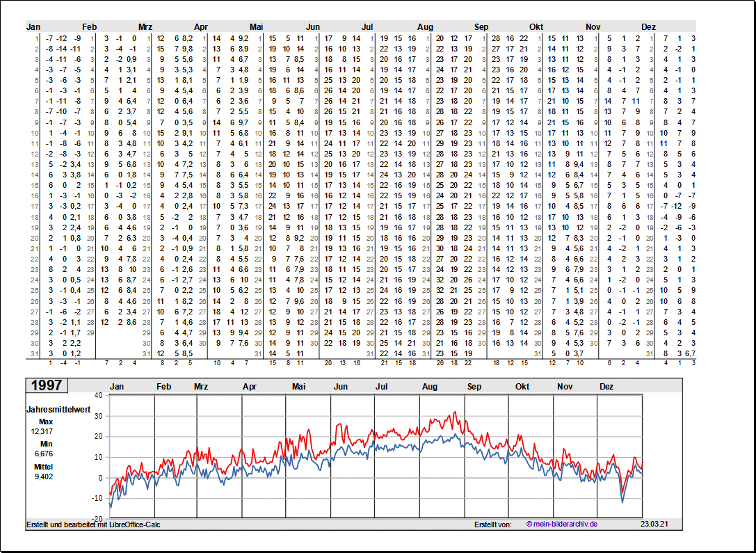Viewport: 756px width, 553px height.
Task: Select the Jan header in the table's top row
Action: point(33,26)
